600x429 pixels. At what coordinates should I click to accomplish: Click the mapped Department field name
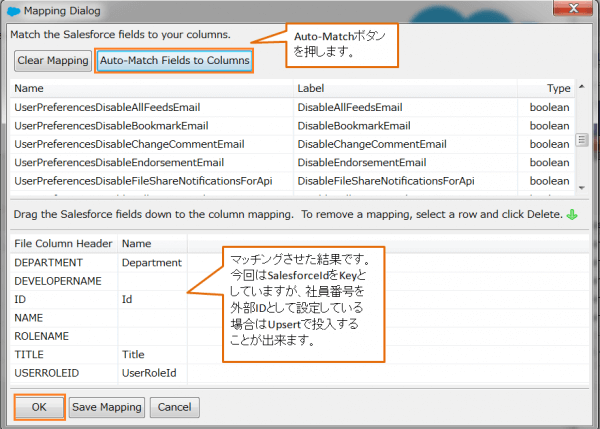pos(152,263)
